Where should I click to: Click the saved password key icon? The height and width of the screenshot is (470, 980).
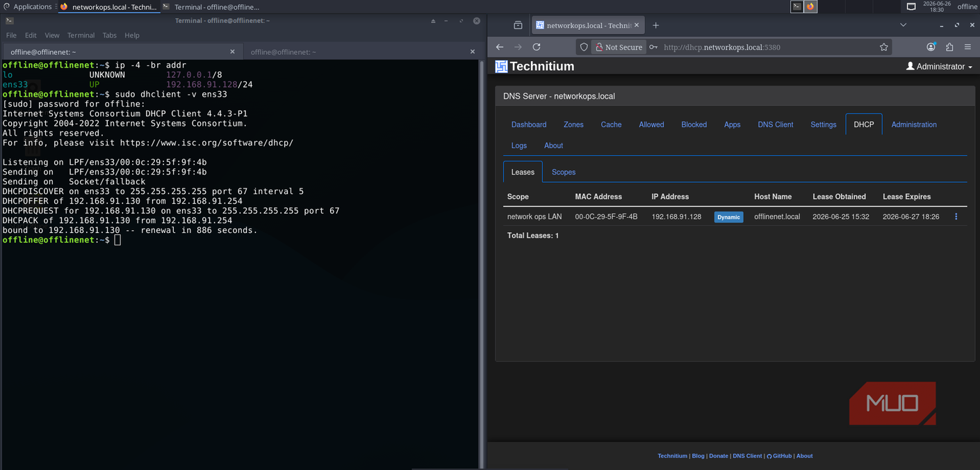pyautogui.click(x=653, y=47)
